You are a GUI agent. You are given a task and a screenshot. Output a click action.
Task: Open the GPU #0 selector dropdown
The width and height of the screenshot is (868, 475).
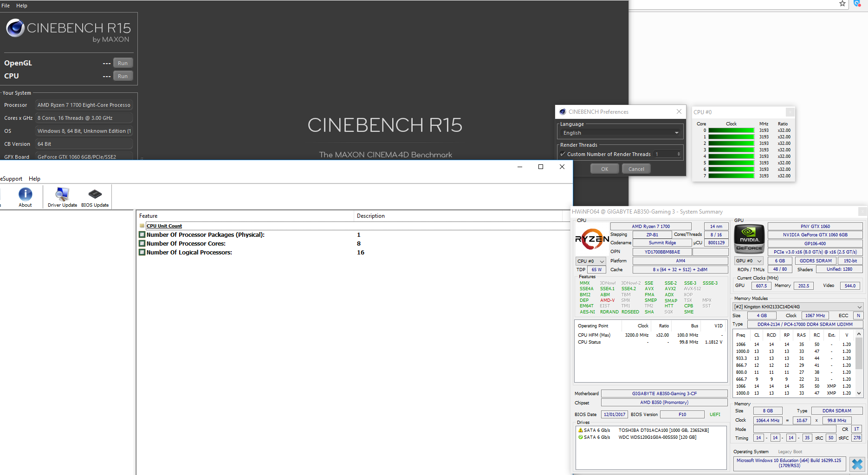click(749, 261)
